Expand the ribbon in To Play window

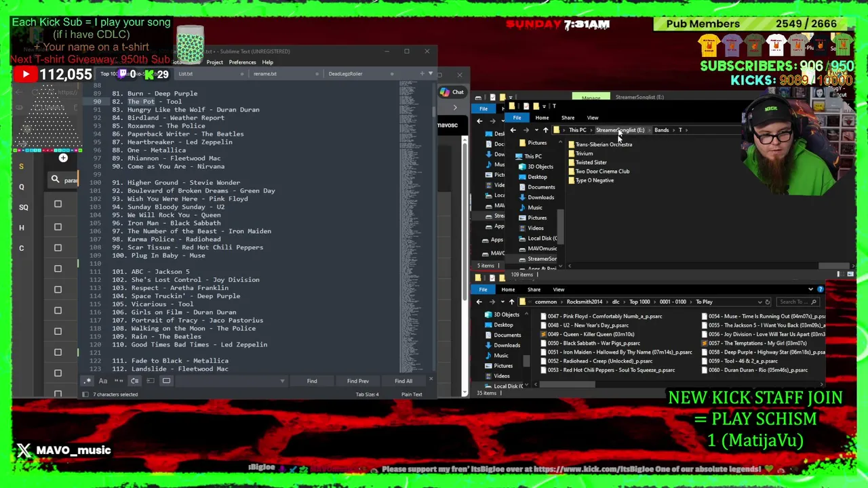pos(810,289)
